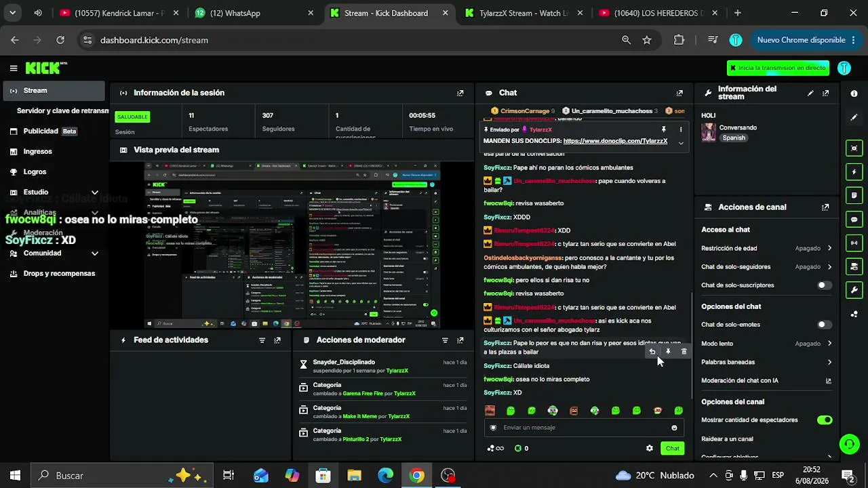This screenshot has height=488, width=868.
Task: Pop out the Información del stream panel
Action: tap(825, 93)
